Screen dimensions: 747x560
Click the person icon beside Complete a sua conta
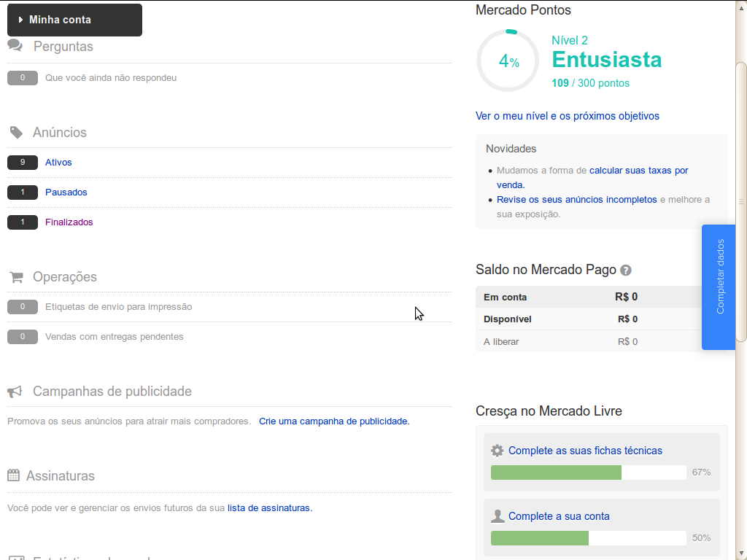tap(498, 516)
